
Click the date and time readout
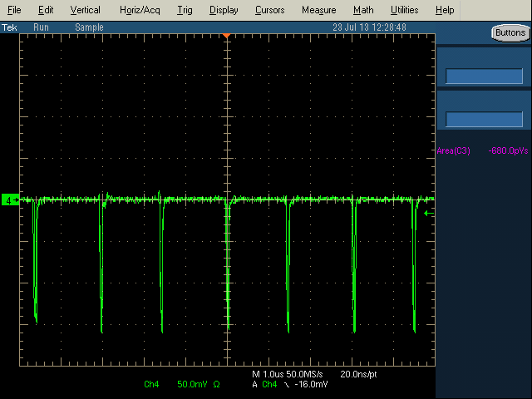click(369, 27)
